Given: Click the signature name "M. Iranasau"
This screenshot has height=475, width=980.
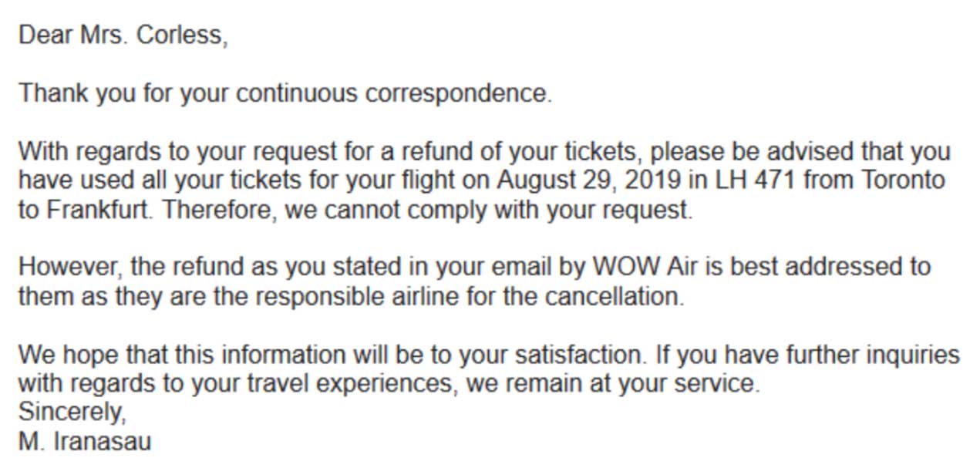Looking at the screenshot, I should coord(85,442).
